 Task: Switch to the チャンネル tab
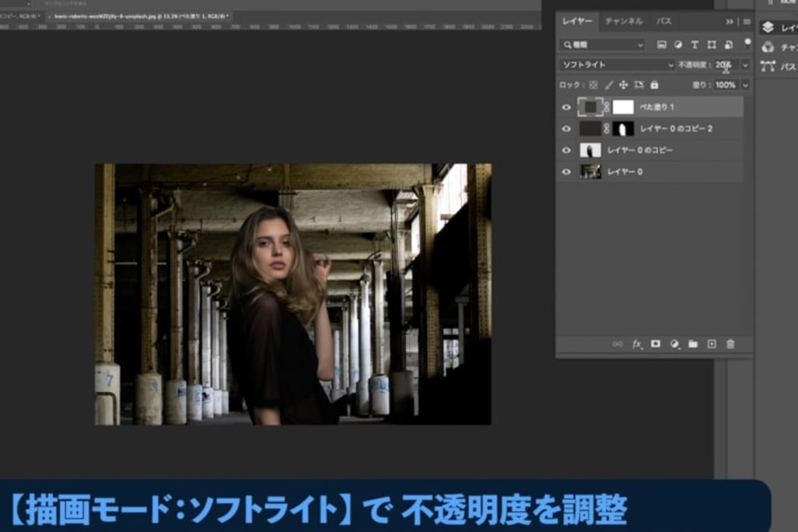coord(624,21)
